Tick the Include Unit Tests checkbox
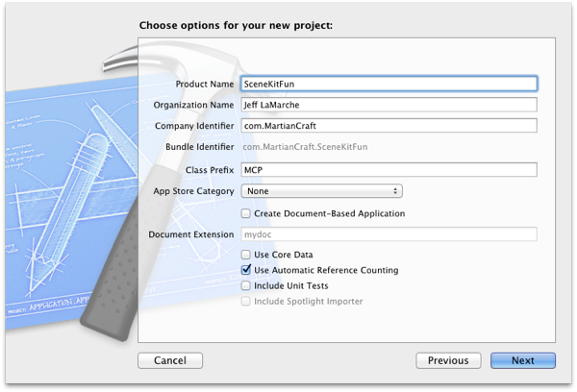Image resolution: width=577 pixels, height=392 pixels. pos(246,285)
